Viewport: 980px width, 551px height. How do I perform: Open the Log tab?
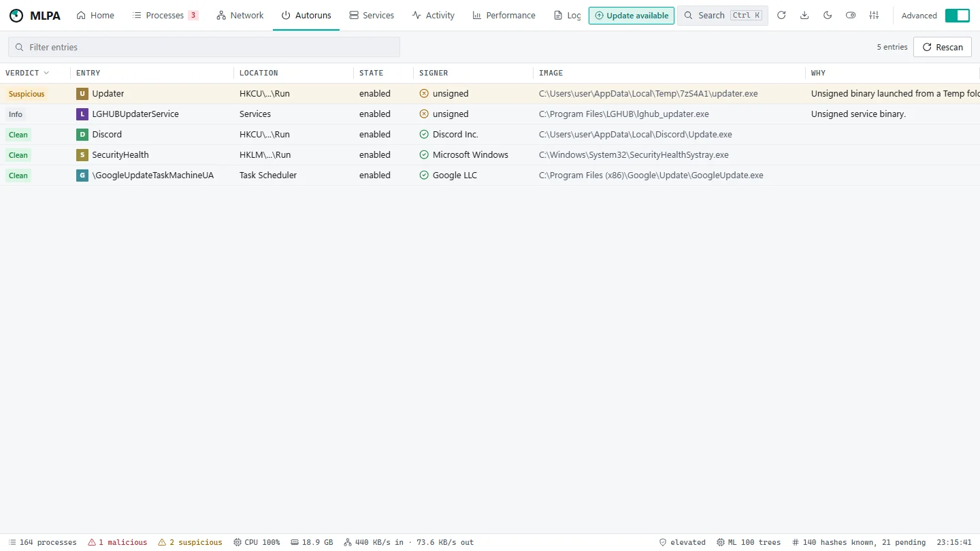(x=568, y=15)
